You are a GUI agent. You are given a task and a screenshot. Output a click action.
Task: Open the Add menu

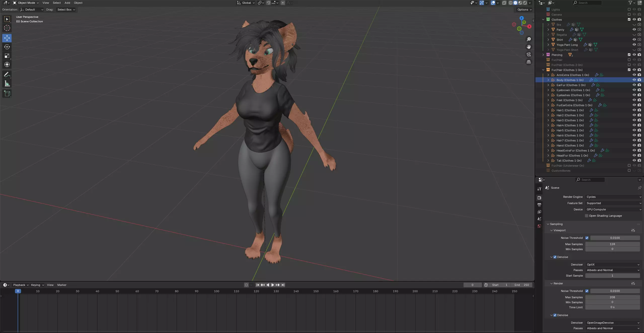67,3
